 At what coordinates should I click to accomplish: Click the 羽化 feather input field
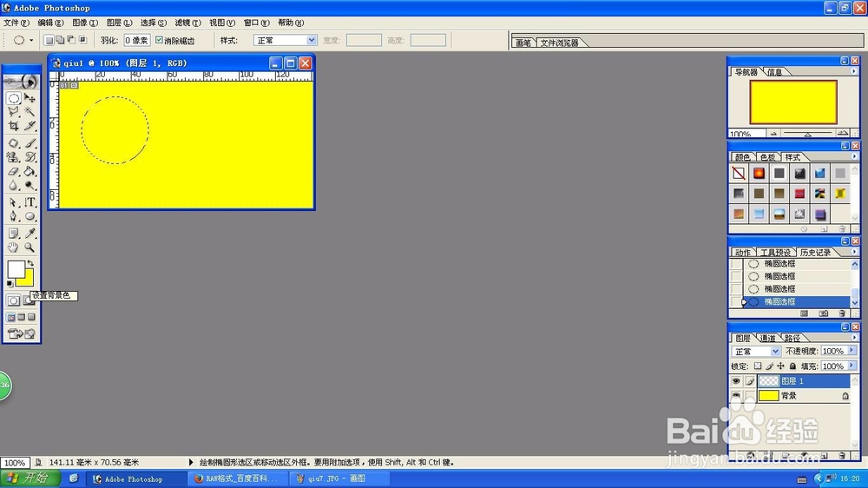point(137,41)
